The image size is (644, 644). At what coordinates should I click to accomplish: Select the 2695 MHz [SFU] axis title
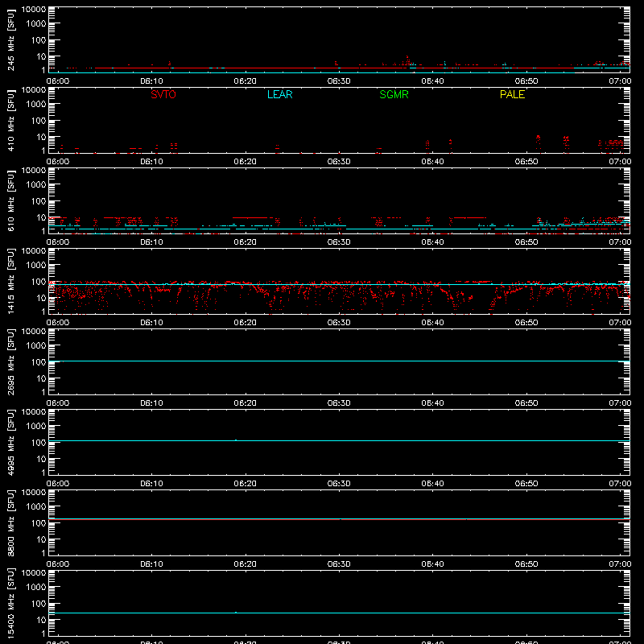(11, 361)
